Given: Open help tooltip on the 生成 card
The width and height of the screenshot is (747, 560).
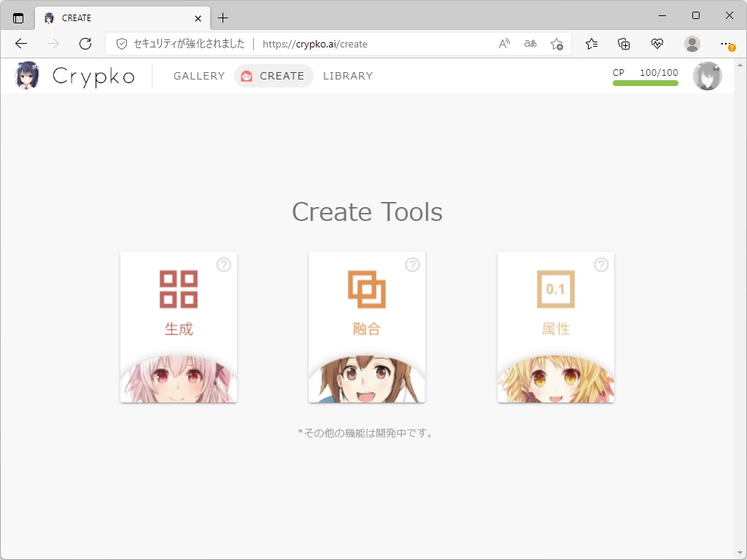Looking at the screenshot, I should (224, 265).
